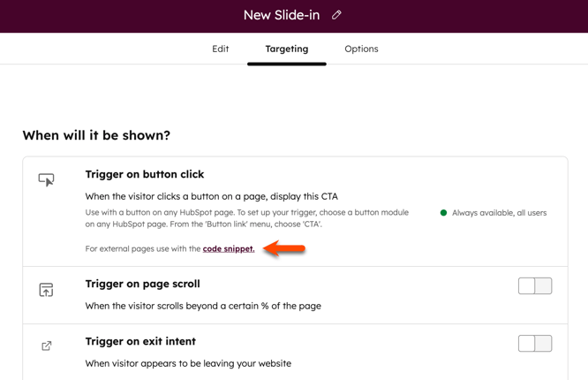588x380 pixels.
Task: Click the 'When will it be shown?' heading
Action: [96, 135]
